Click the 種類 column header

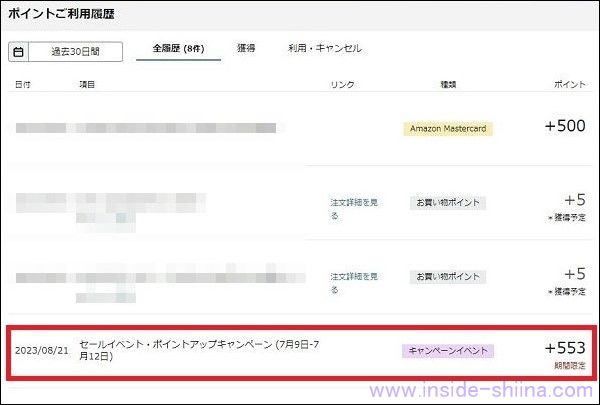pos(448,85)
